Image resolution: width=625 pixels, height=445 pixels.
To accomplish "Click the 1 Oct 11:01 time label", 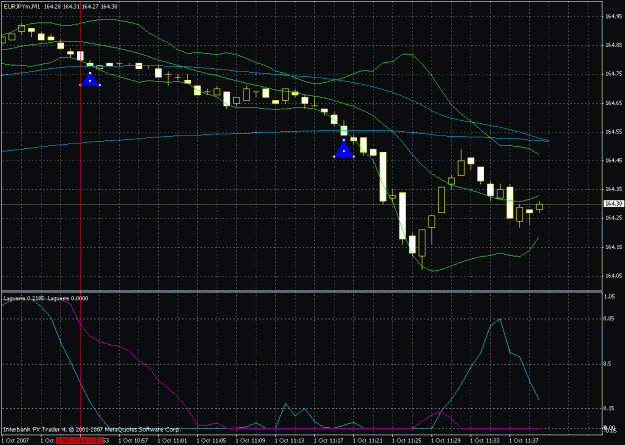I will click(x=173, y=441).
